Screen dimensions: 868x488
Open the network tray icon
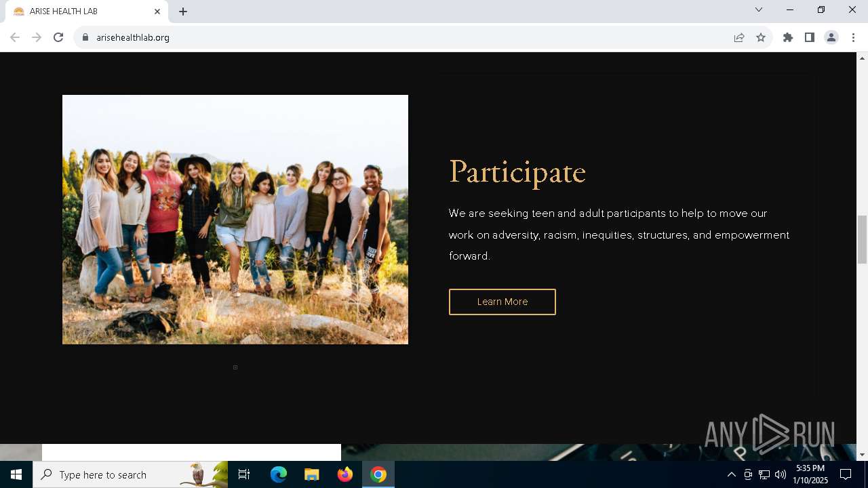764,474
